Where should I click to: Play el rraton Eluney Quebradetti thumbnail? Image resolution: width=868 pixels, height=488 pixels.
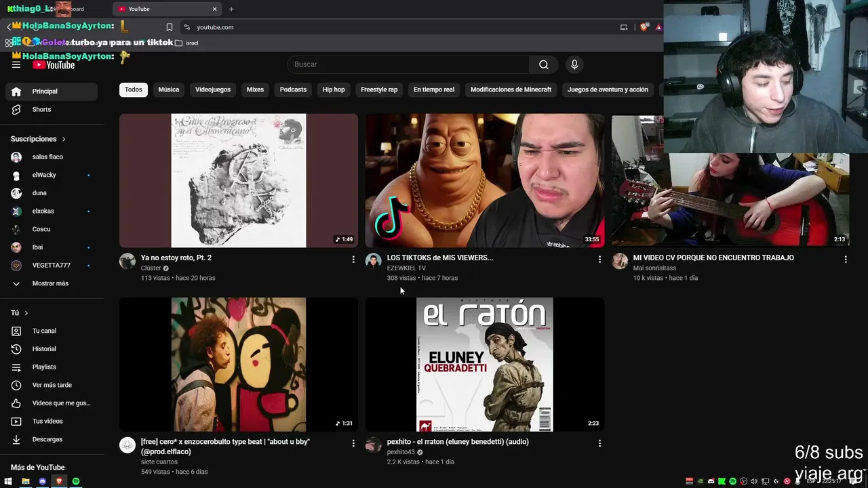[x=485, y=365]
